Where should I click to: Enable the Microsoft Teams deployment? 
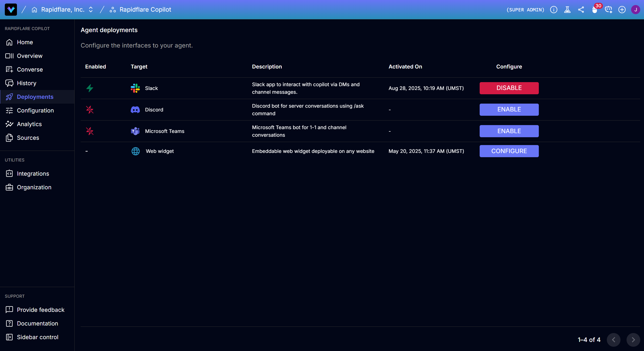click(509, 131)
